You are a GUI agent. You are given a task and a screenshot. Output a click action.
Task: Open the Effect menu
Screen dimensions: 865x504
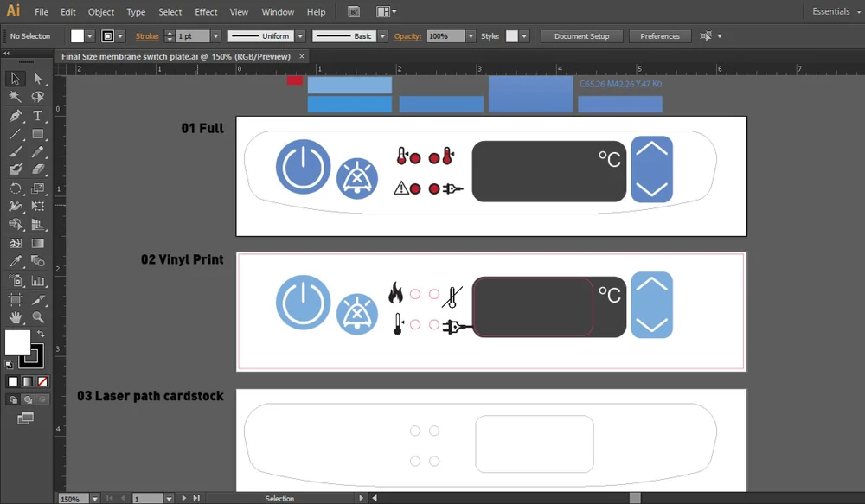pyautogui.click(x=205, y=12)
